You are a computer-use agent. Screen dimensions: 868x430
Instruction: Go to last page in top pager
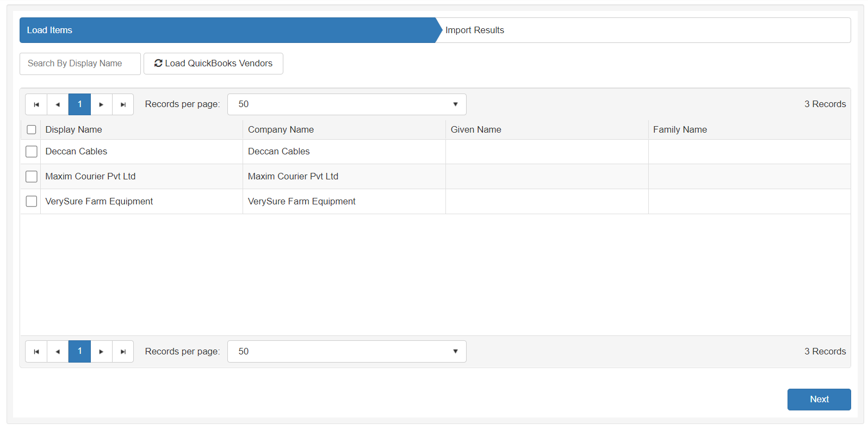click(123, 104)
